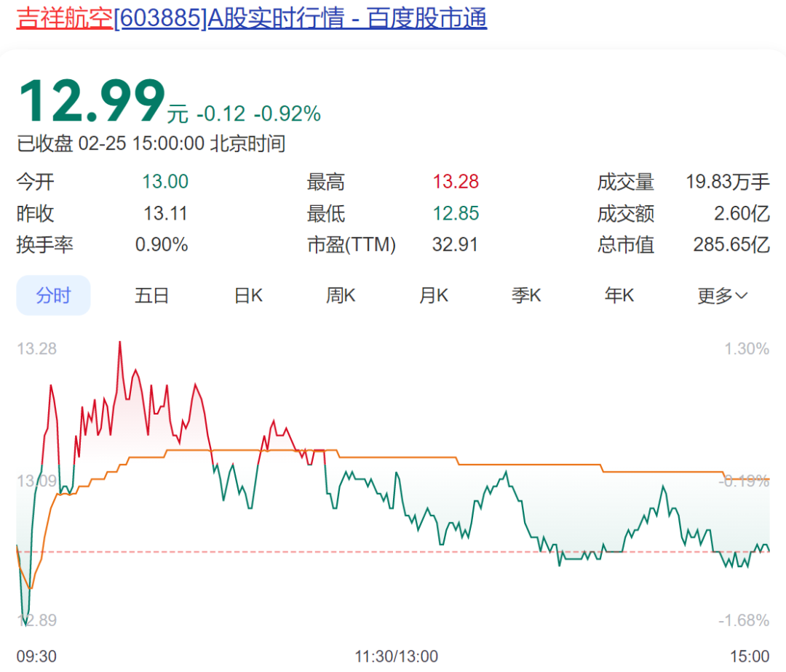Viewport: 786px width, 672px height.
Task: Switch to the 五日 tab
Action: pos(151,295)
